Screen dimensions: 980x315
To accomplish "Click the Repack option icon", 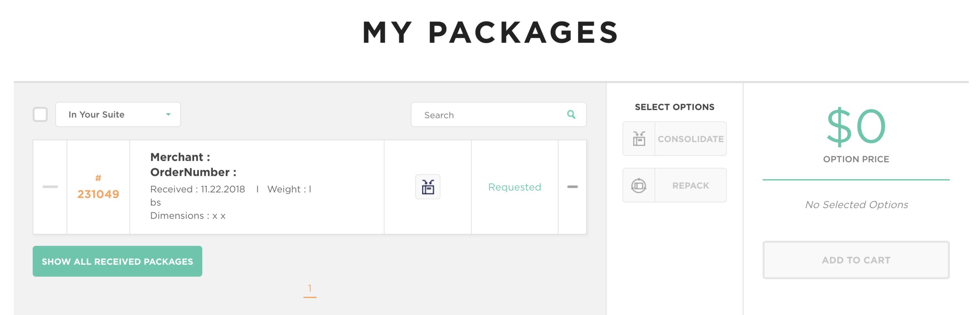I will tap(639, 186).
